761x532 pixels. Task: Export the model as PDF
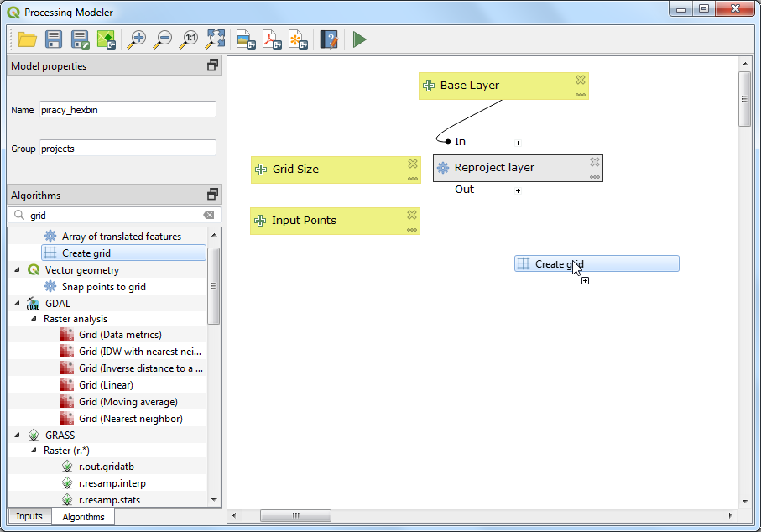[x=271, y=39]
